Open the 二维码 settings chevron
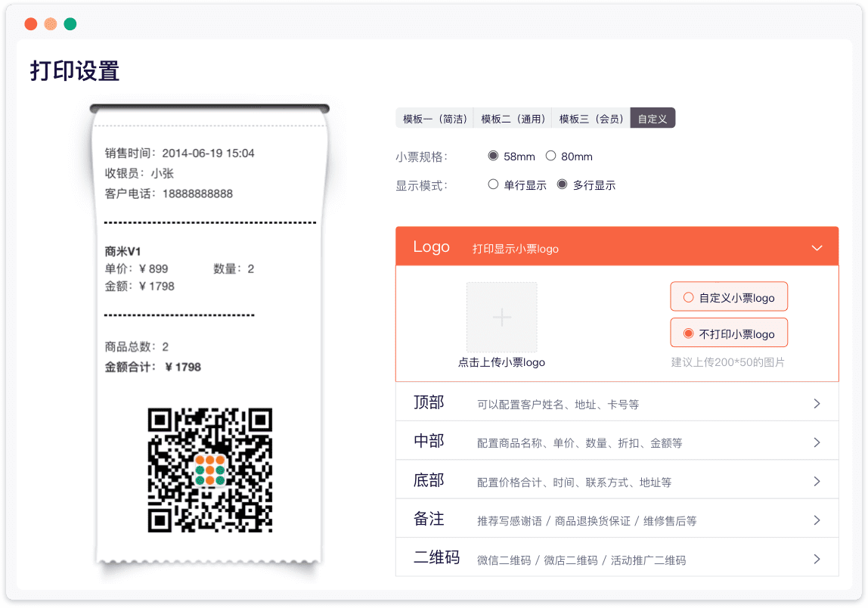Screen dimensions: 868x608 (817, 560)
